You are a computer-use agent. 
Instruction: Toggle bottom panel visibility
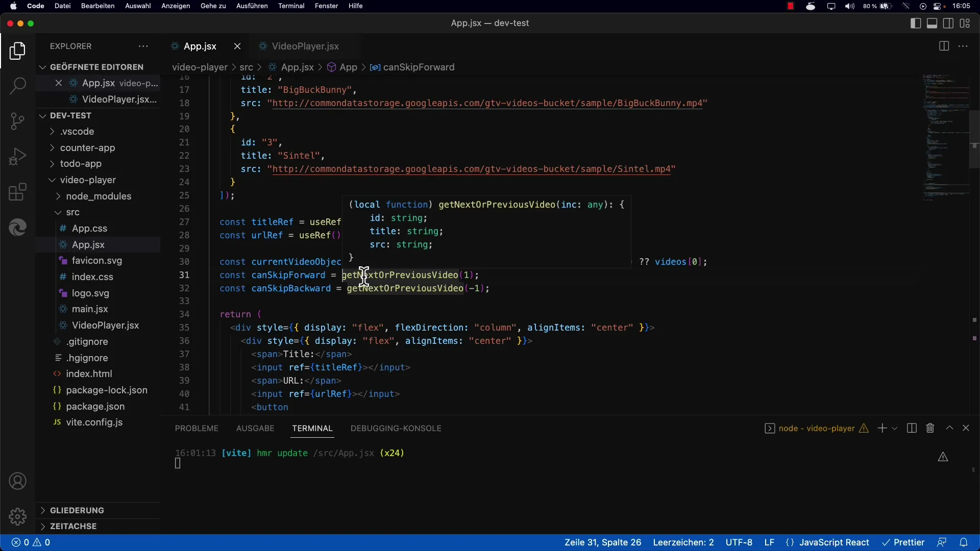click(932, 23)
